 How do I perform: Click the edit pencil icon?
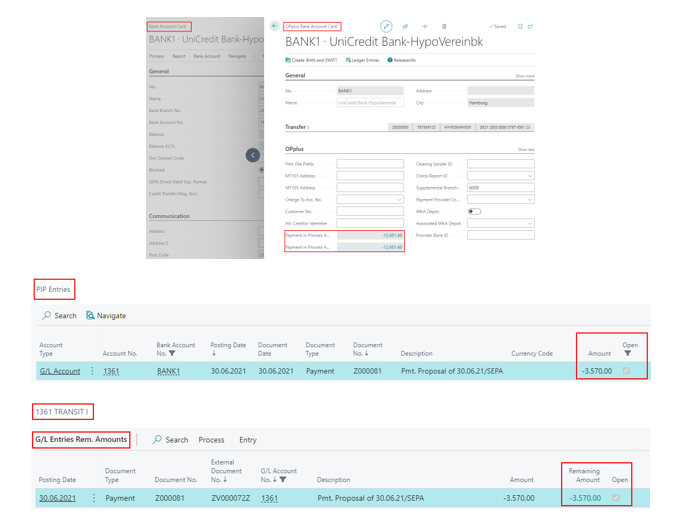tap(386, 26)
